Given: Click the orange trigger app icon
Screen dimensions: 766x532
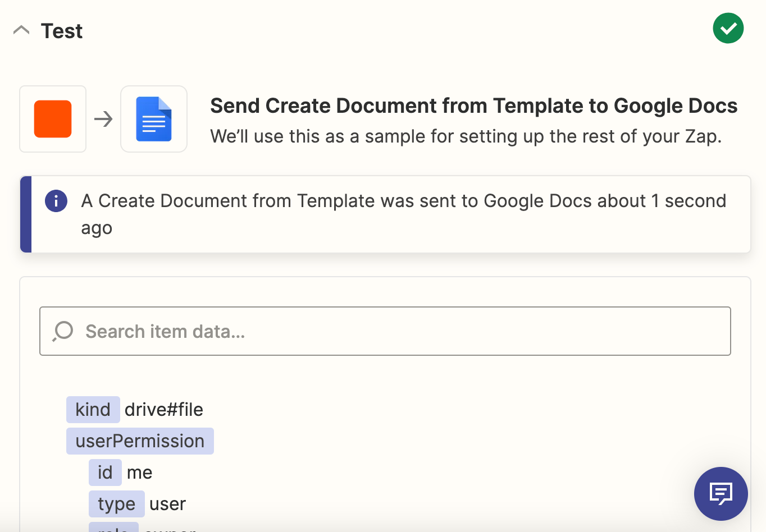Looking at the screenshot, I should 53,119.
